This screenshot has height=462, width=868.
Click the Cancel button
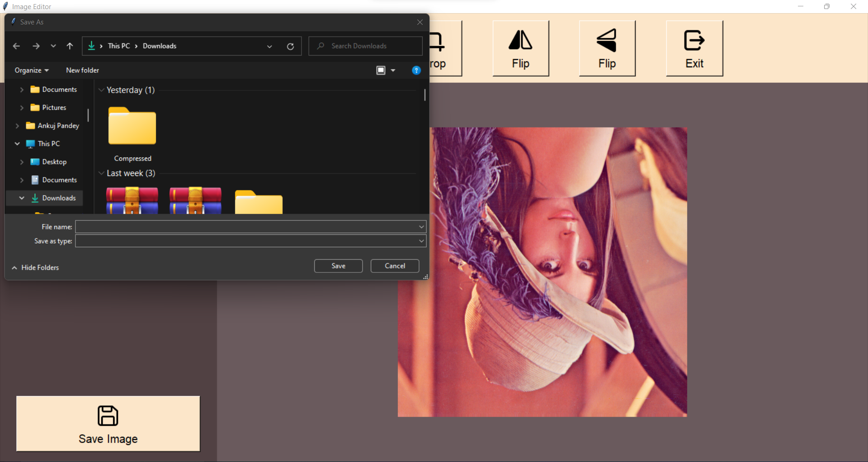coord(394,266)
